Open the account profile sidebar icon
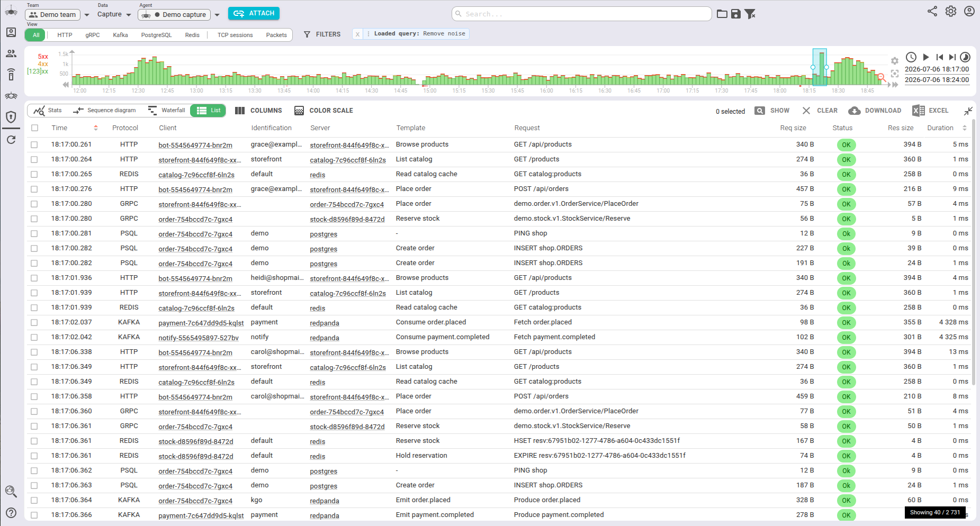Viewport: 980px width, 526px height. pyautogui.click(x=11, y=32)
